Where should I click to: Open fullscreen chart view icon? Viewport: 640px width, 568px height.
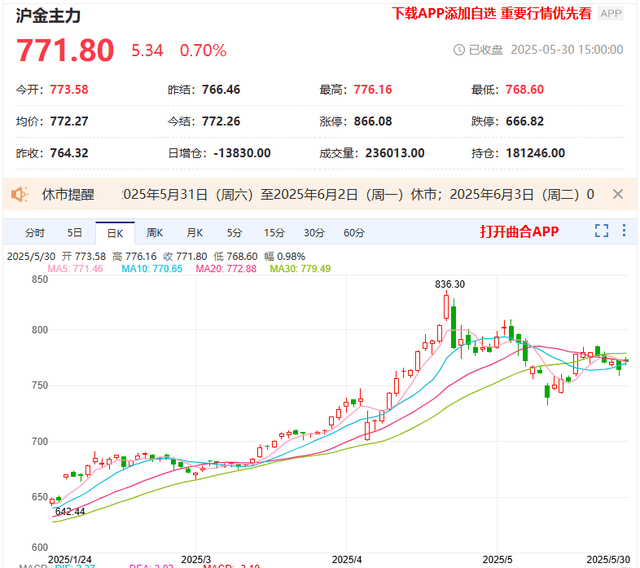point(601,231)
